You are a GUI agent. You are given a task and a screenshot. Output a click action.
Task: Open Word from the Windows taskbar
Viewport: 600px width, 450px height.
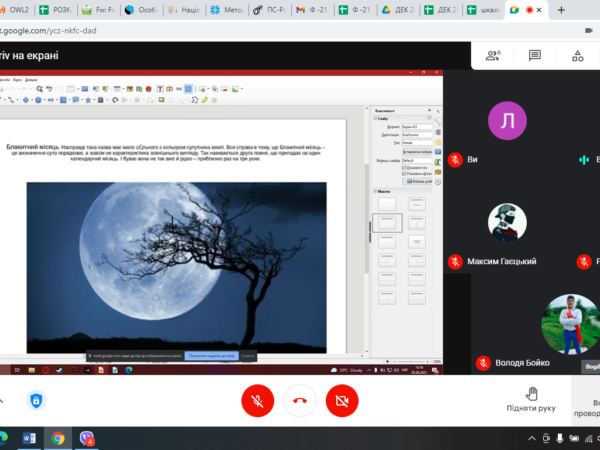pos(28,438)
